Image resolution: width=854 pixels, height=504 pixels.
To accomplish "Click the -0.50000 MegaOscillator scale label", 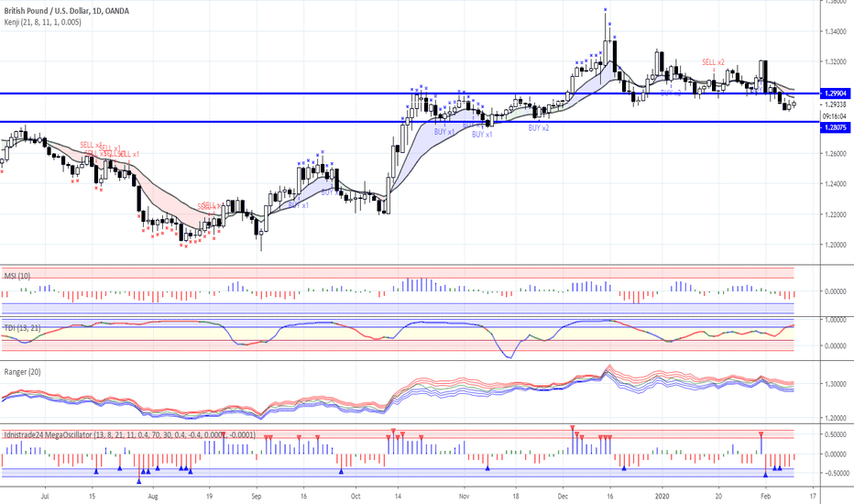I will click(x=835, y=473).
